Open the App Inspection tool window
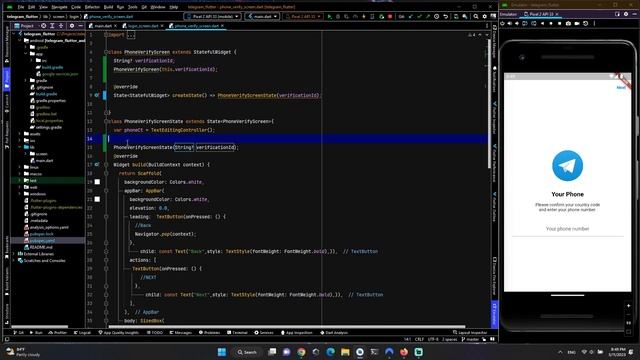Image resolution: width=640 pixels, height=360 pixels. tap(297, 333)
